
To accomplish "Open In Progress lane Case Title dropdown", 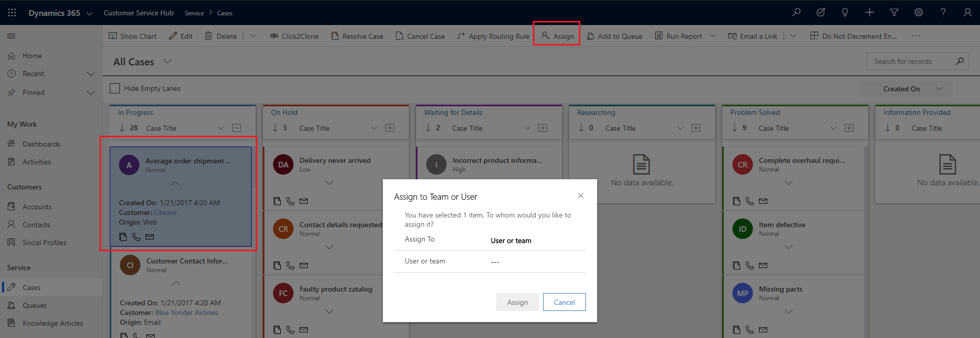I will [x=221, y=128].
